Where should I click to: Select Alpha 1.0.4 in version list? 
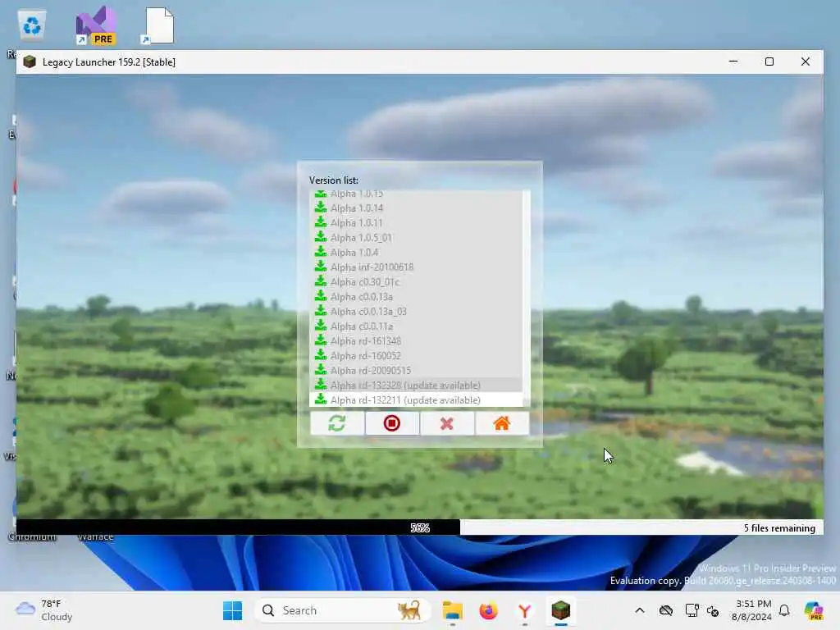(x=416, y=253)
